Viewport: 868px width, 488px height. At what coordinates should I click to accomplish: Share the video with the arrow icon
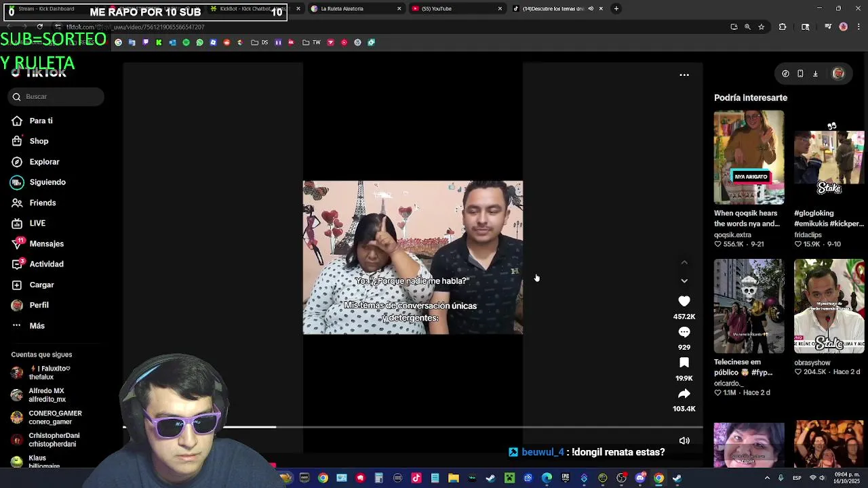(684, 394)
